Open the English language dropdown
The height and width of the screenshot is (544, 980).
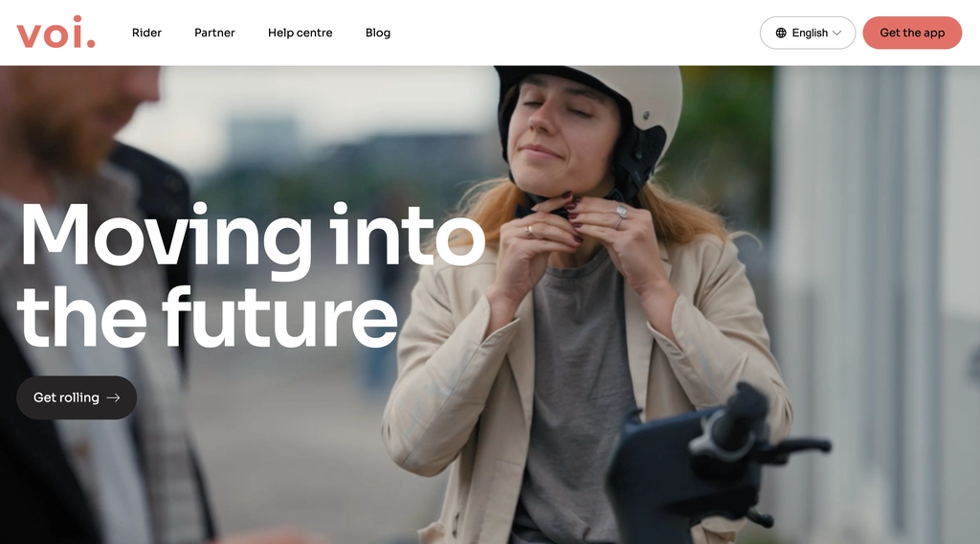[x=808, y=34]
